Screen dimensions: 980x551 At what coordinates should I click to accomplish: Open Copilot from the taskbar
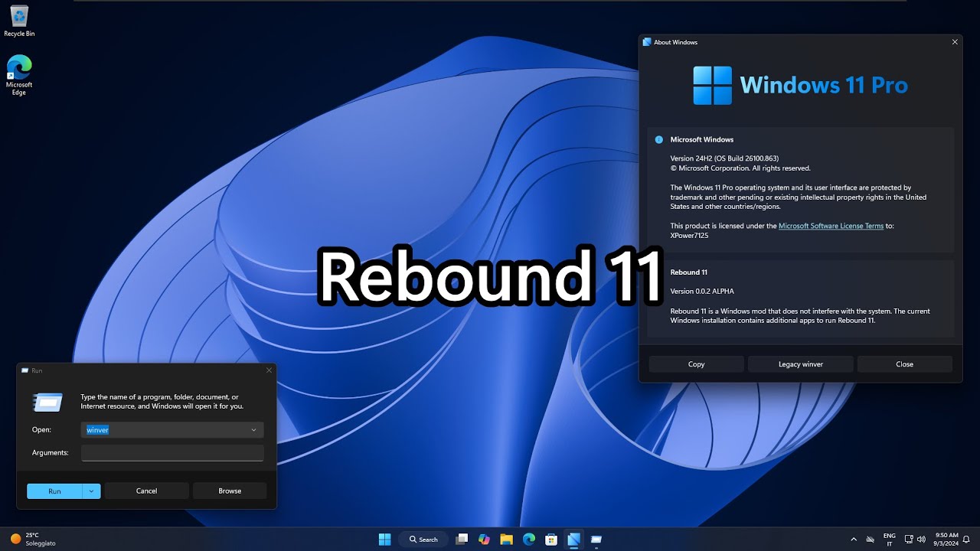[484, 539]
